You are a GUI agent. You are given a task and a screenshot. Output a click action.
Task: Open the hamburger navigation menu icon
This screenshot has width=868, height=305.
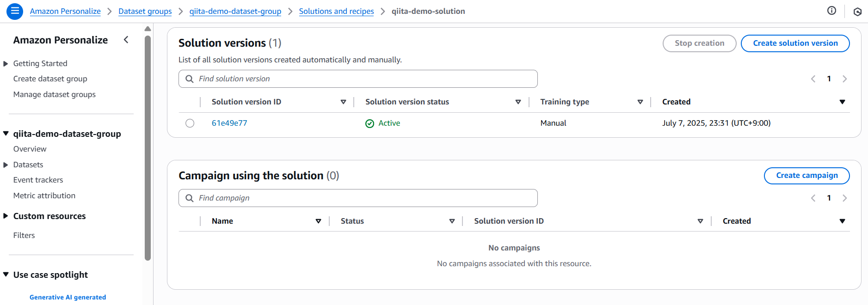[x=15, y=11]
